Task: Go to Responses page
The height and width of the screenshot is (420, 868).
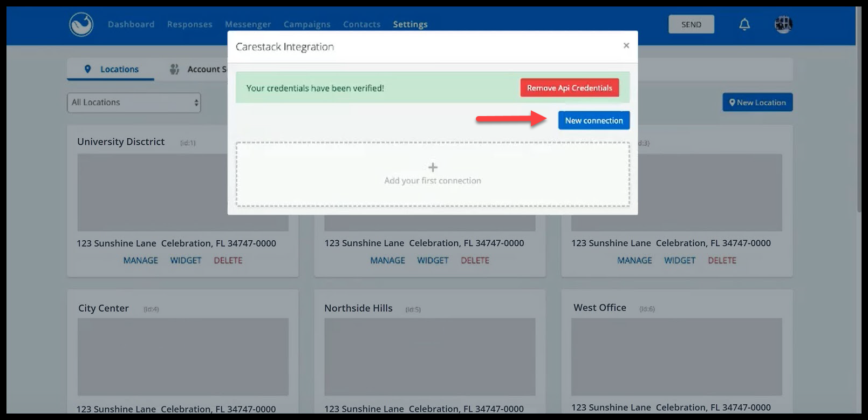Action: [190, 24]
